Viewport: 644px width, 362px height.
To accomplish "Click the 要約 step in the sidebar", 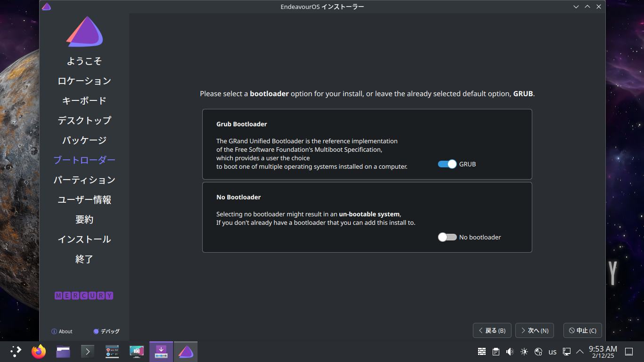I will (x=84, y=219).
